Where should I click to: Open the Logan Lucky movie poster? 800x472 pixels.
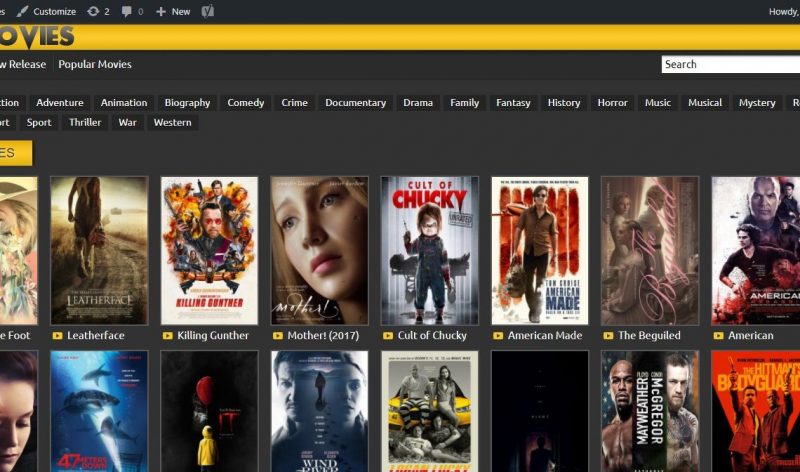click(x=430, y=411)
